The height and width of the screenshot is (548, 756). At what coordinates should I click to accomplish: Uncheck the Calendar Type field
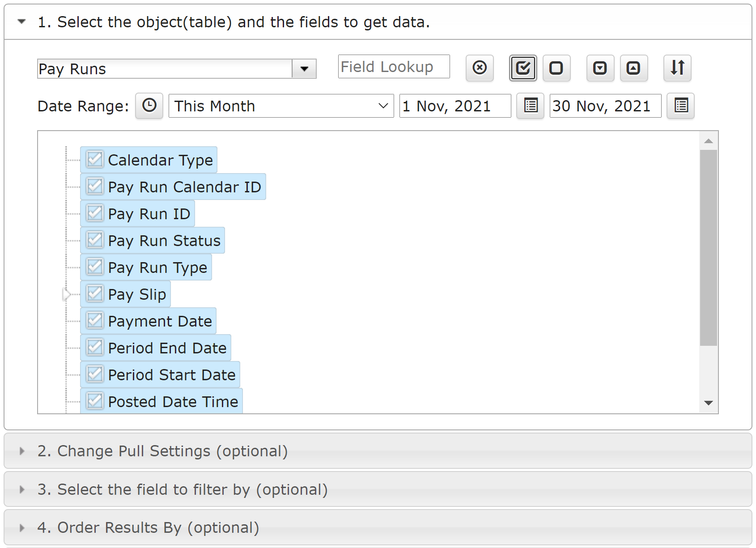click(95, 160)
